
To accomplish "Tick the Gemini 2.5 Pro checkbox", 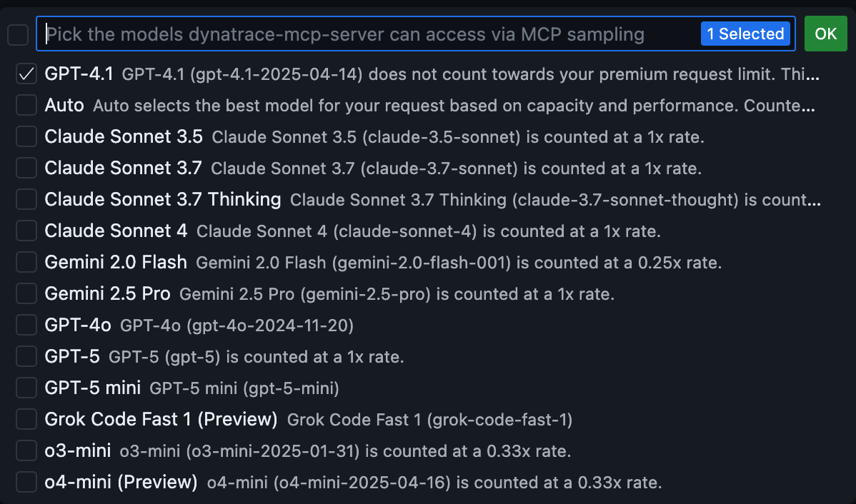I will pyautogui.click(x=26, y=293).
